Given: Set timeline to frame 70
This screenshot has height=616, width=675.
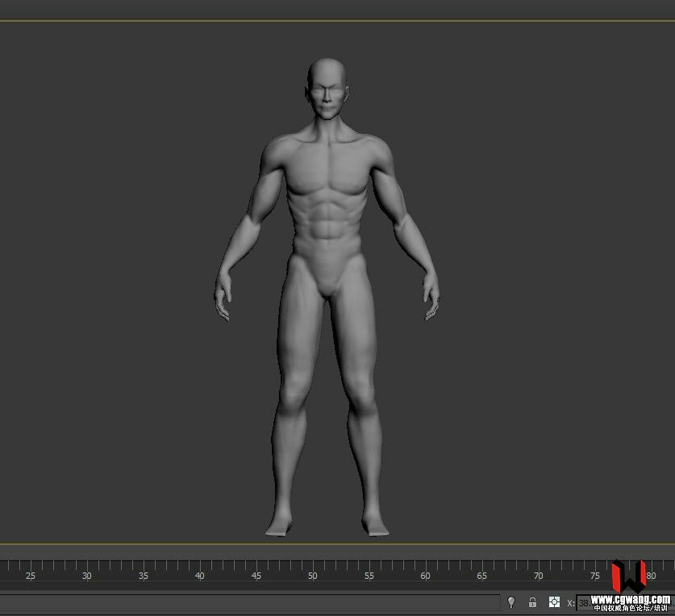Looking at the screenshot, I should (538, 576).
